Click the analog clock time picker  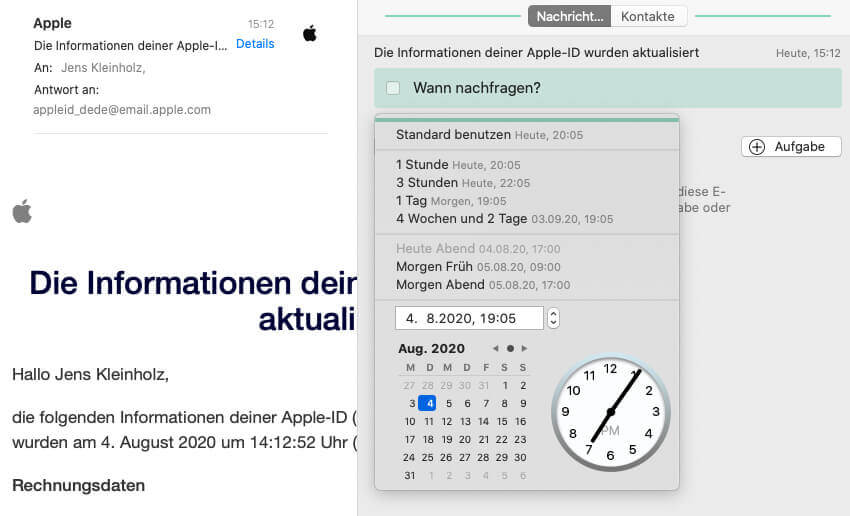(x=611, y=413)
